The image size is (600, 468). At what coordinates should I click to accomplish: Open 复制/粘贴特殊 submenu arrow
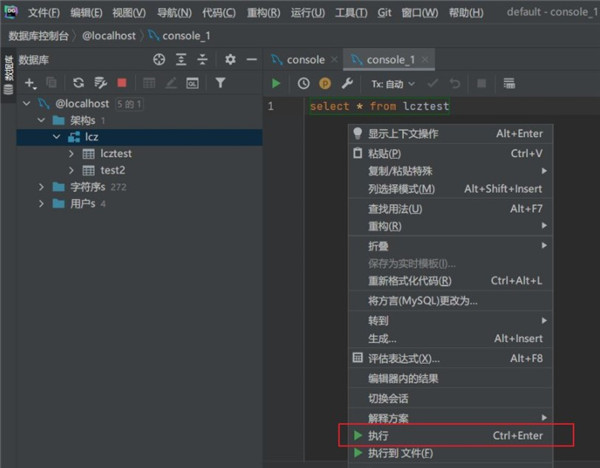(x=544, y=171)
